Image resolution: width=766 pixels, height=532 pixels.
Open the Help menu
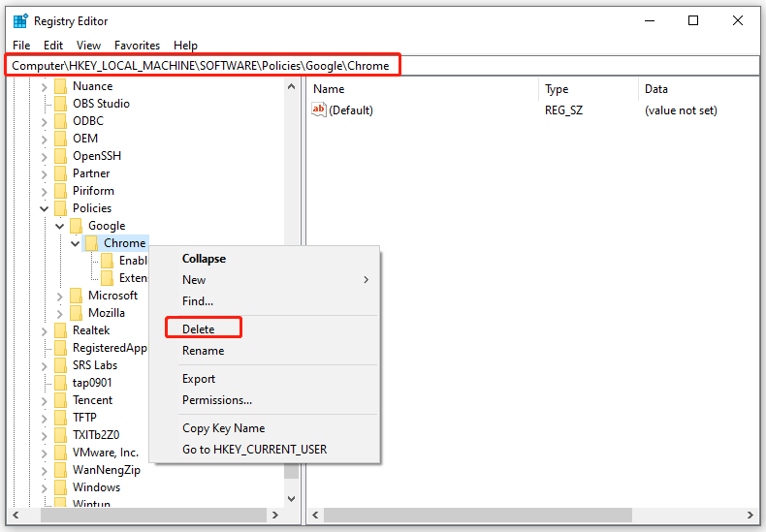[x=185, y=46]
